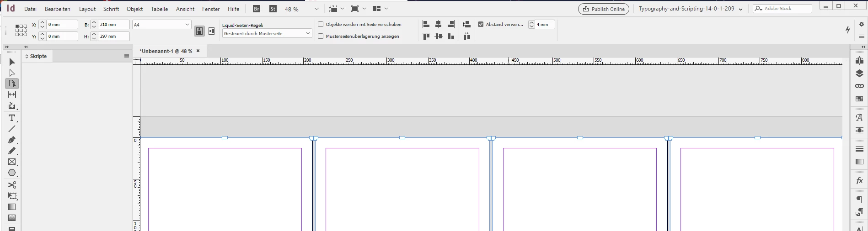This screenshot has height=231, width=868.
Task: Close the Unbenannt-1 document tab
Action: pyautogui.click(x=198, y=51)
